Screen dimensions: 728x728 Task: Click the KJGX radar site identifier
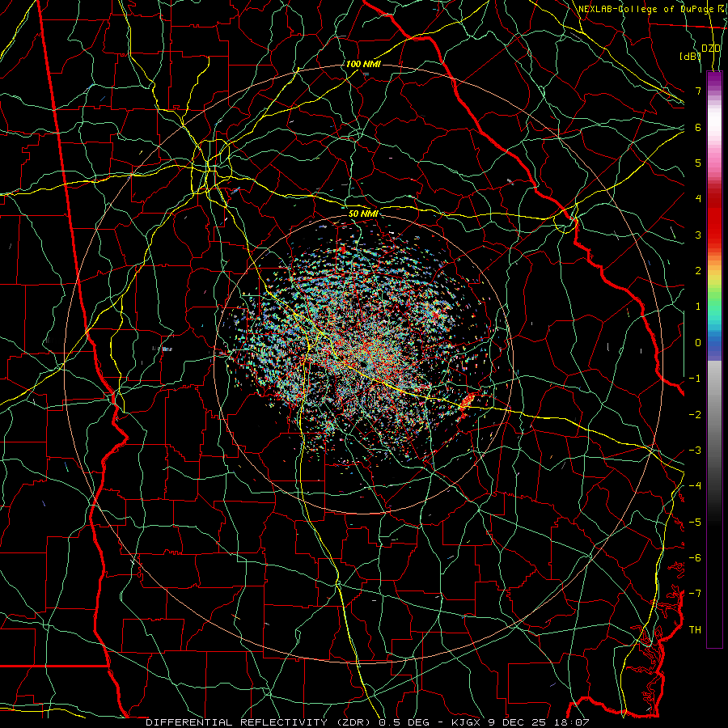(x=466, y=722)
